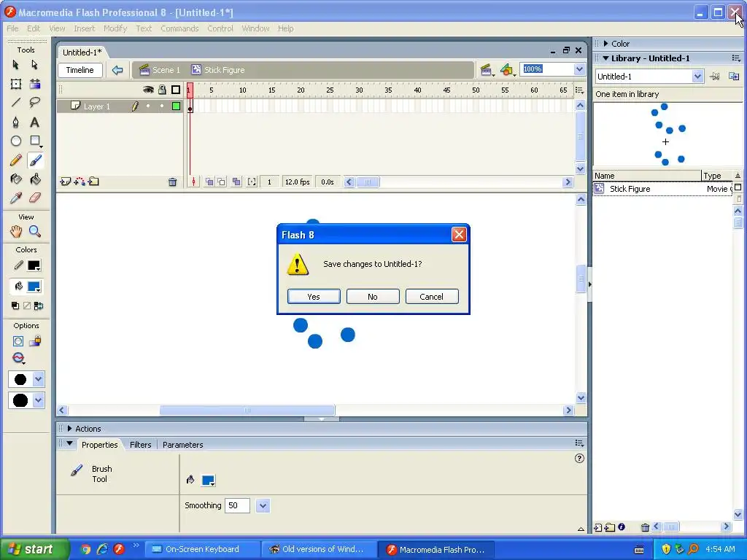This screenshot has width=747, height=560.
Task: Click Scene 1 in edit bar
Action: coord(160,70)
